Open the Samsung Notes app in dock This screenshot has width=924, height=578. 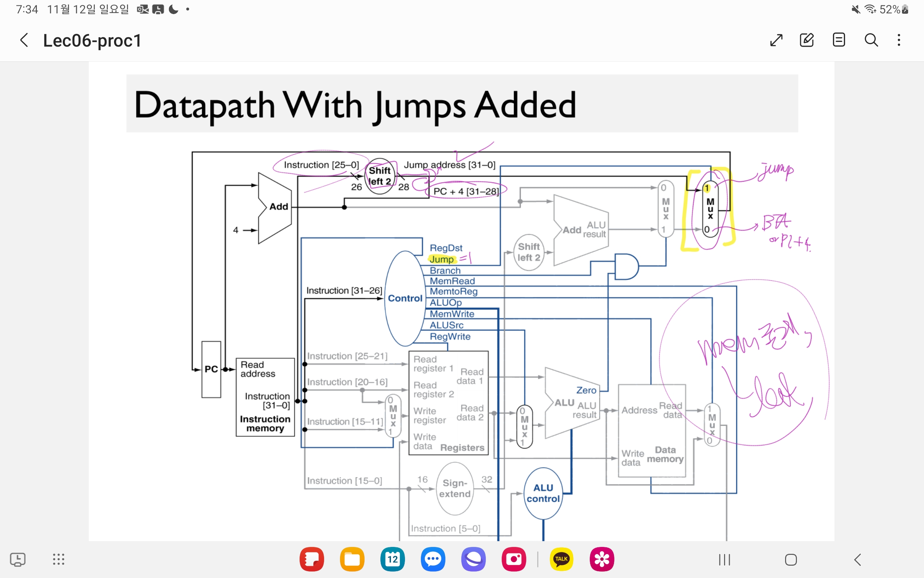311,559
